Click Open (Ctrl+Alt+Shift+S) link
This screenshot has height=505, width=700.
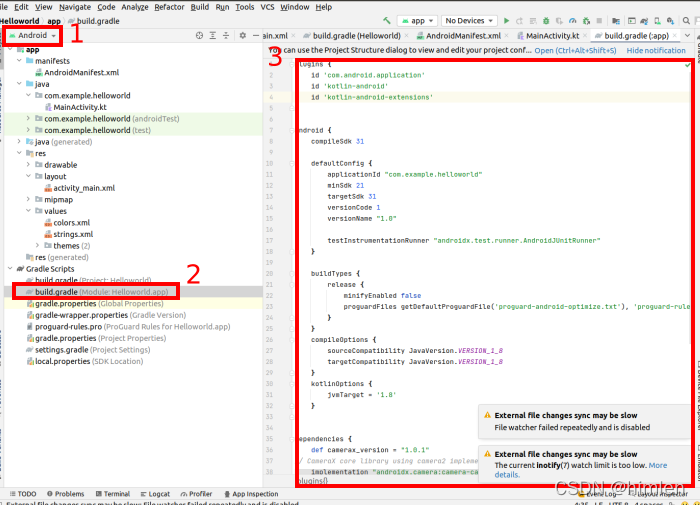pos(575,50)
